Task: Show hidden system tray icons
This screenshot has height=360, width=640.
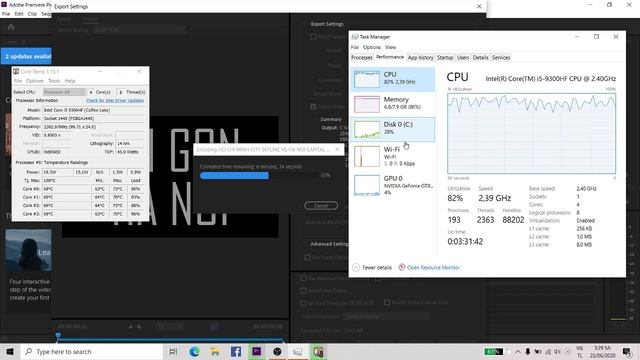Action: tap(518, 351)
